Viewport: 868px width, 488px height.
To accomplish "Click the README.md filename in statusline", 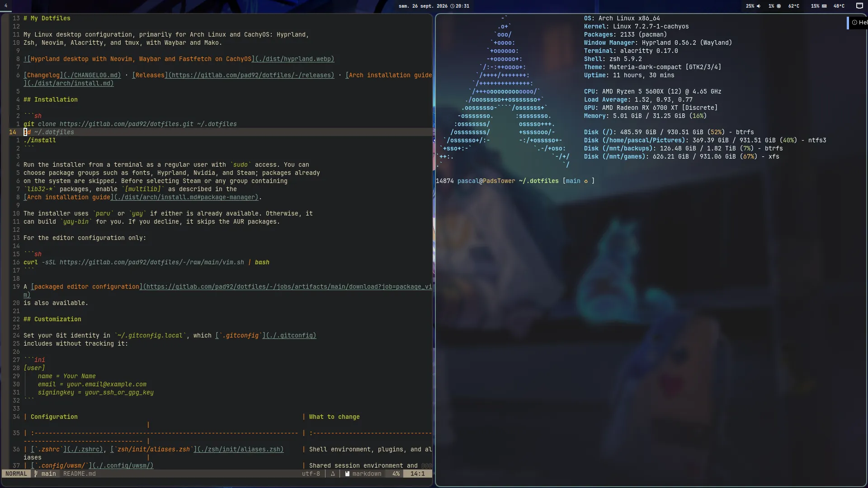I will (x=80, y=474).
